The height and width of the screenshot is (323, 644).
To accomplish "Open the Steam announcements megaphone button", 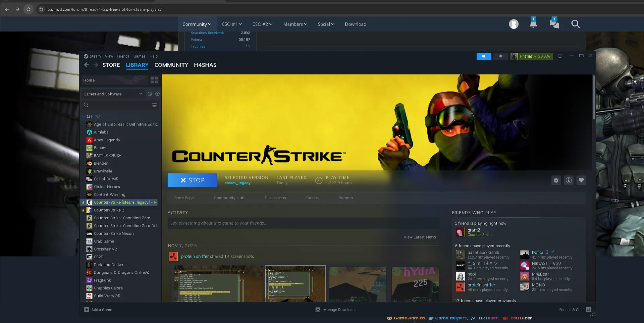I will (484, 56).
